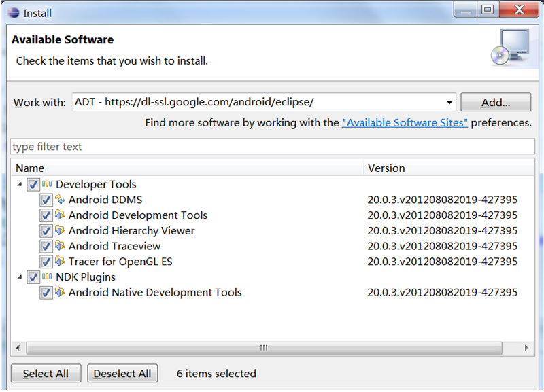
Task: Open the Available Software Sites link
Action: (405, 123)
